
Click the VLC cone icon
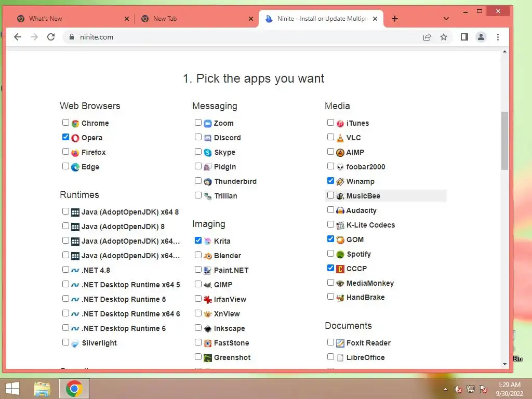pyautogui.click(x=340, y=138)
